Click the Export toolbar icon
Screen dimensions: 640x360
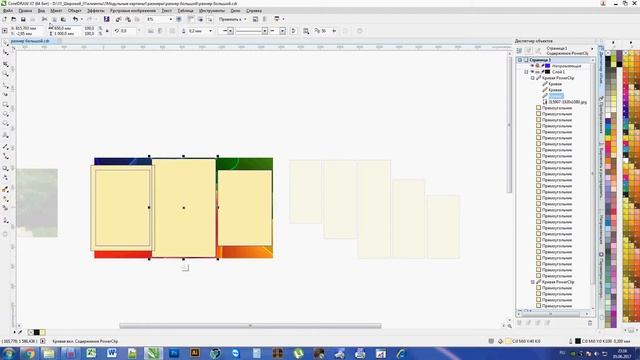point(128,19)
